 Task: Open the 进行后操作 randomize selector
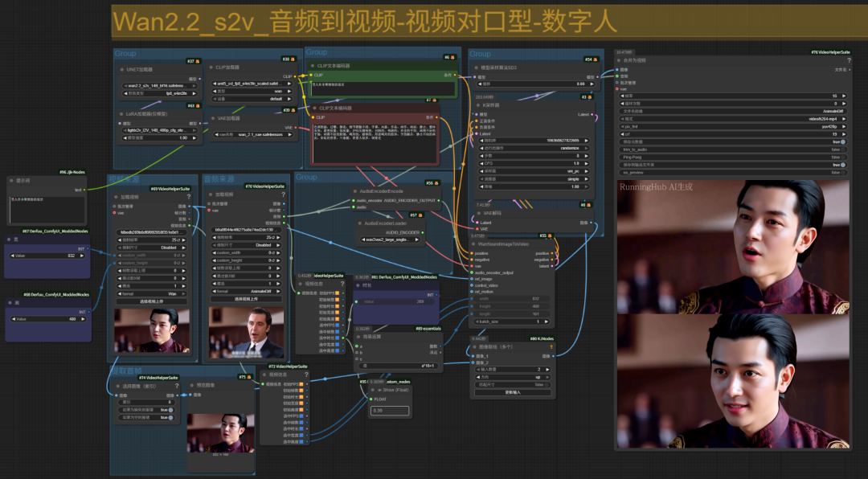pyautogui.click(x=534, y=149)
